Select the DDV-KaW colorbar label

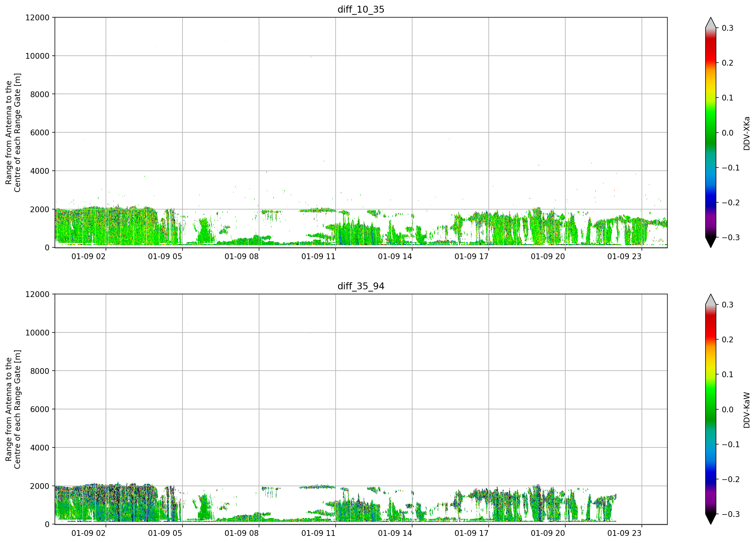point(746,410)
